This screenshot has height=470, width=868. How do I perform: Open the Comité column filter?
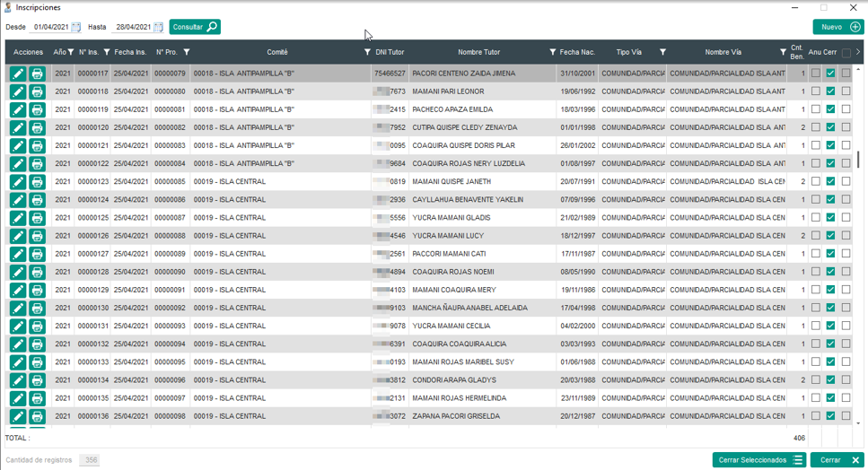367,53
